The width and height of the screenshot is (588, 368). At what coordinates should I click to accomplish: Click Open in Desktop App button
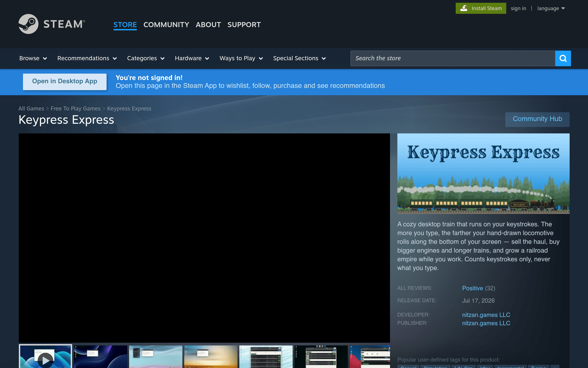click(x=65, y=81)
